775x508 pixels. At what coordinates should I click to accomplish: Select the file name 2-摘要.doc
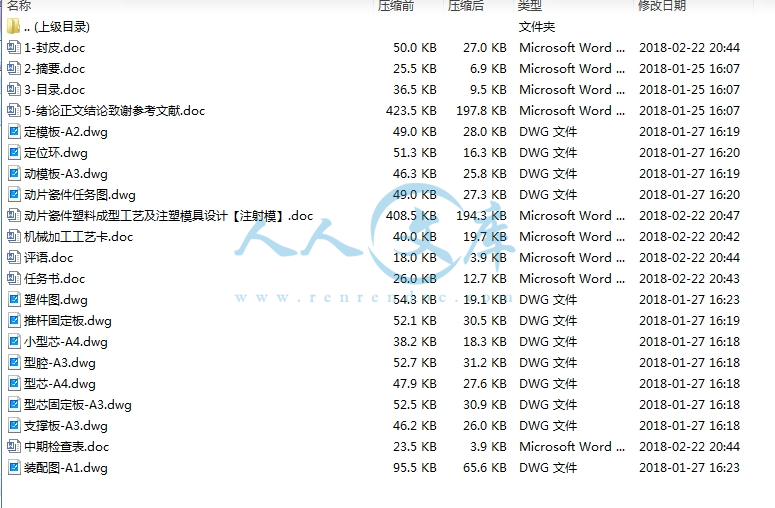[x=54, y=69]
